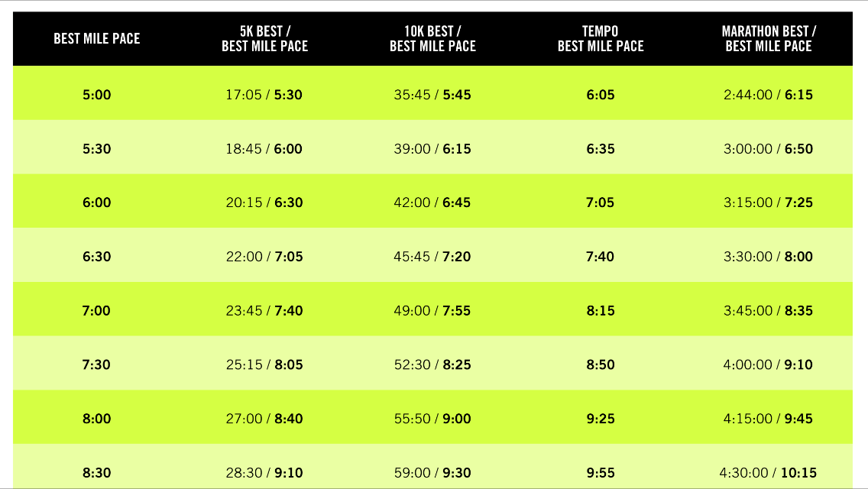Select the 6:05 tempo pace cell
The image size is (868, 489).
point(601,96)
